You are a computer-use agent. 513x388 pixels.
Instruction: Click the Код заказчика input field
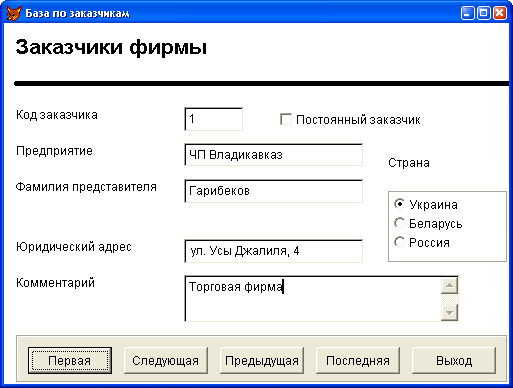(x=213, y=119)
